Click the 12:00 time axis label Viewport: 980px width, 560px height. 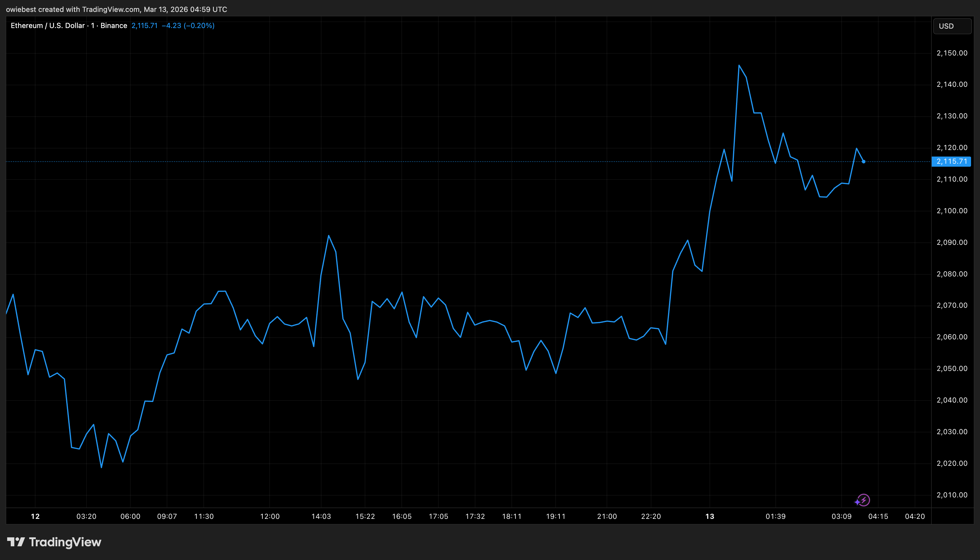coord(270,516)
